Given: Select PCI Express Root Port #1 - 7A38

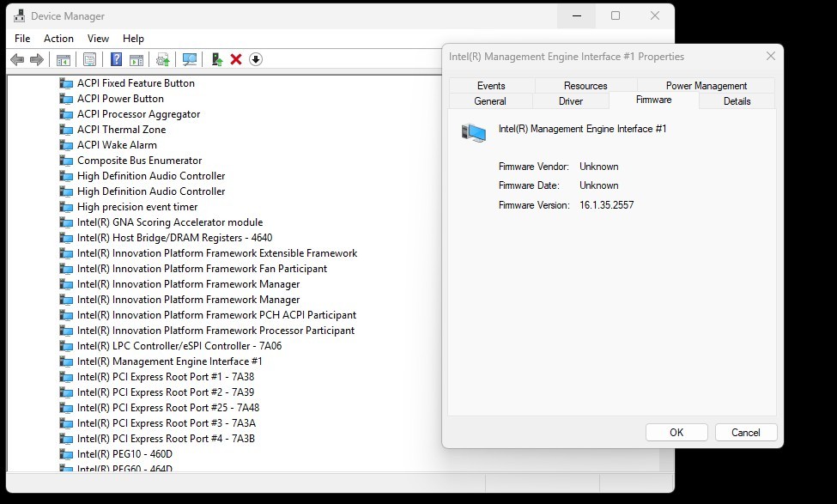Looking at the screenshot, I should (x=166, y=377).
